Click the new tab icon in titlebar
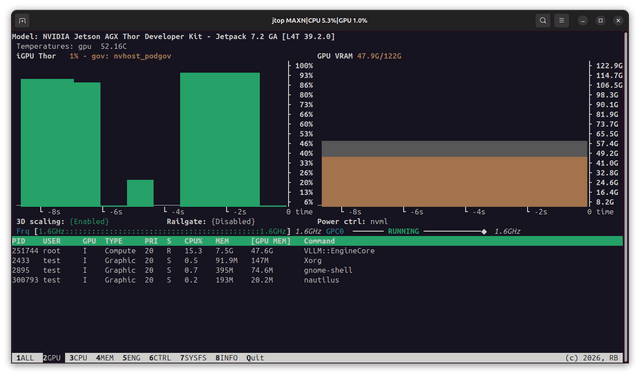The width and height of the screenshot is (640, 376). tap(22, 20)
